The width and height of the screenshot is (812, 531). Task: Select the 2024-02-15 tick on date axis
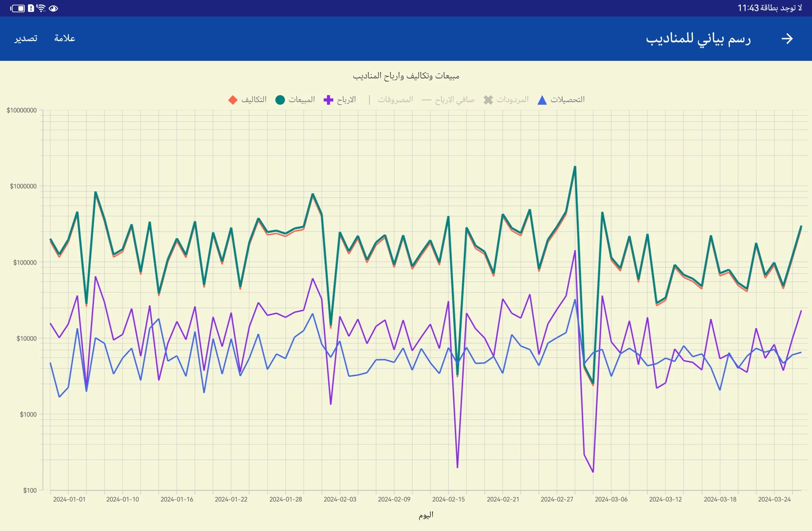[448, 499]
